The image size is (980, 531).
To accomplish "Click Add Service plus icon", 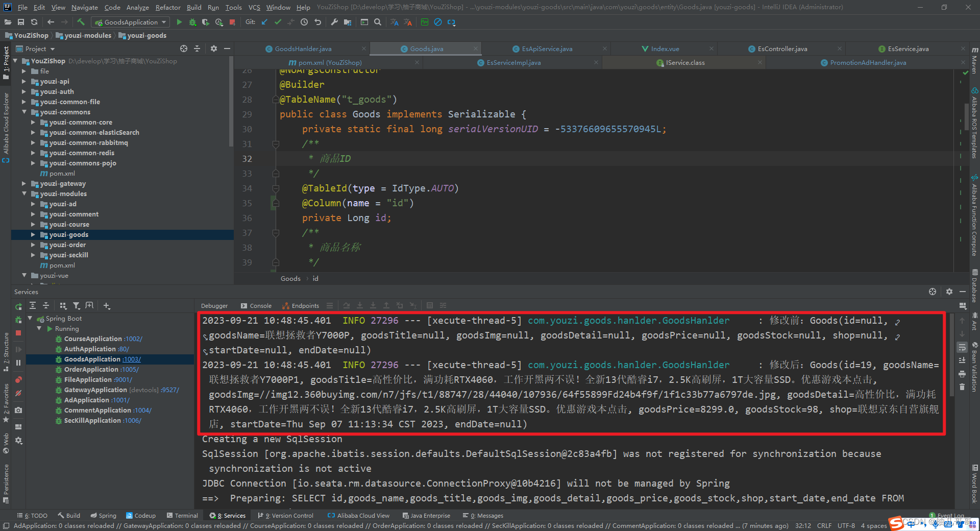I will tap(107, 305).
